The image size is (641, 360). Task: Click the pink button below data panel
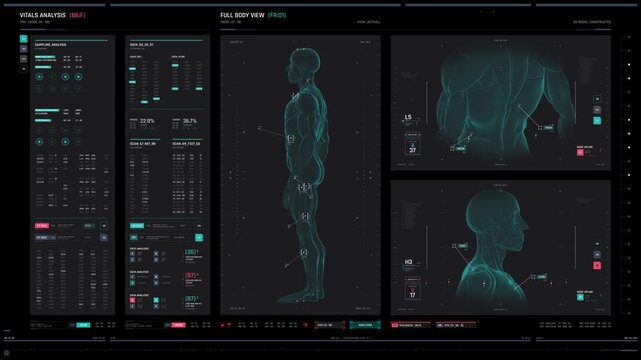point(178,325)
